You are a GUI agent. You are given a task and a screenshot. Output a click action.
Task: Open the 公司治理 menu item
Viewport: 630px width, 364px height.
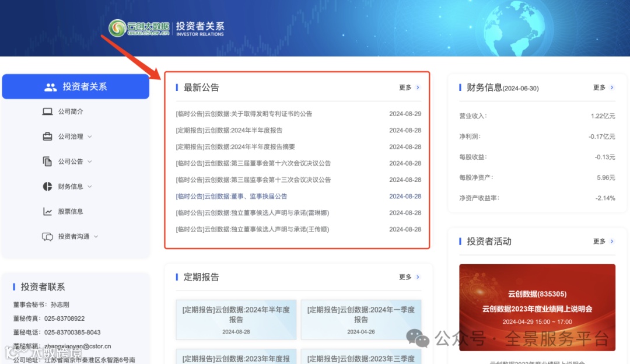pyautogui.click(x=71, y=136)
